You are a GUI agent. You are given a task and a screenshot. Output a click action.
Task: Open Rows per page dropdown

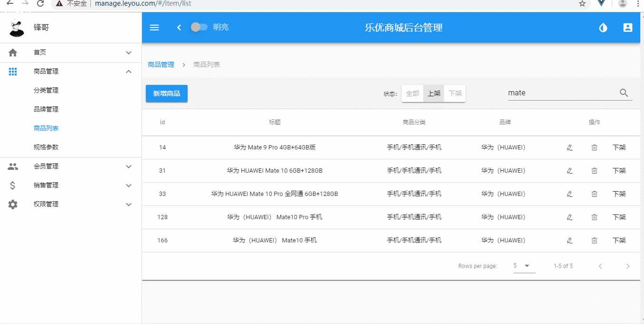(524, 266)
